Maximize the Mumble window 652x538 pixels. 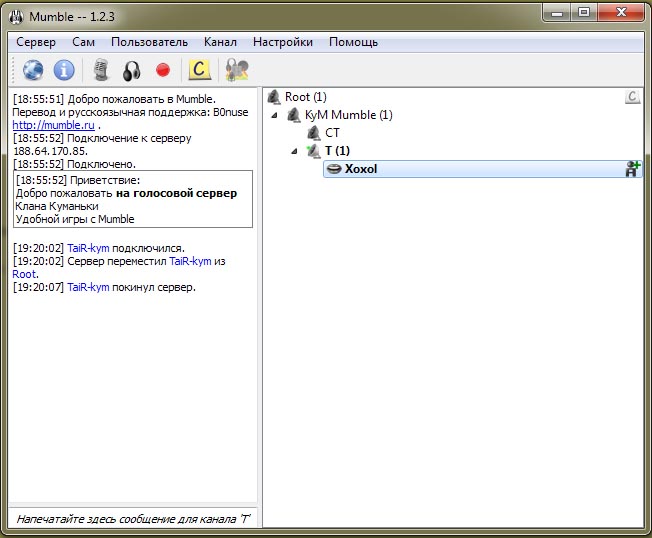(x=584, y=13)
